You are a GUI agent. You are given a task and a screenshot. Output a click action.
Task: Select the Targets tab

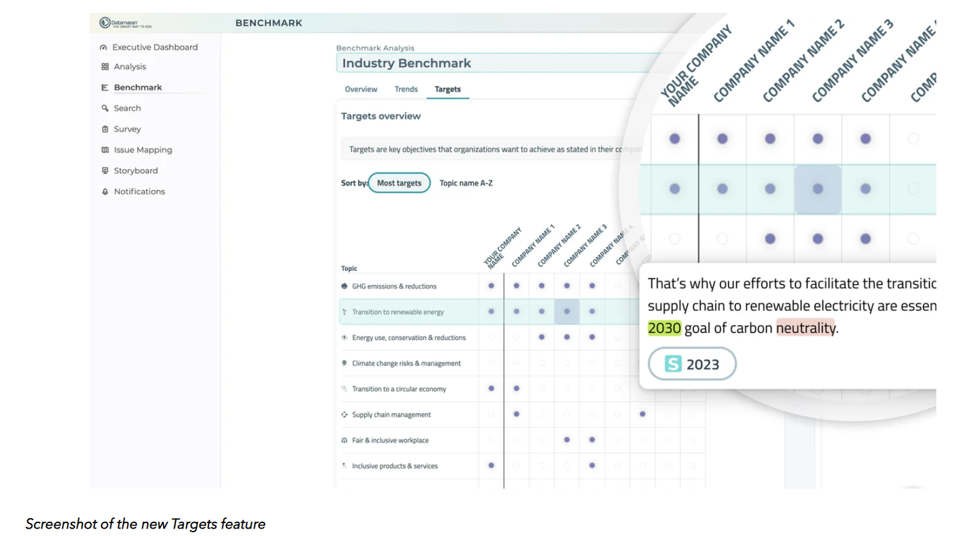pos(448,89)
